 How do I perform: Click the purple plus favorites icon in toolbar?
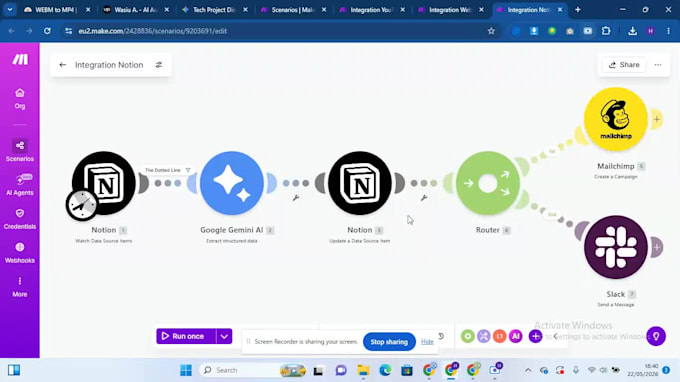536,336
